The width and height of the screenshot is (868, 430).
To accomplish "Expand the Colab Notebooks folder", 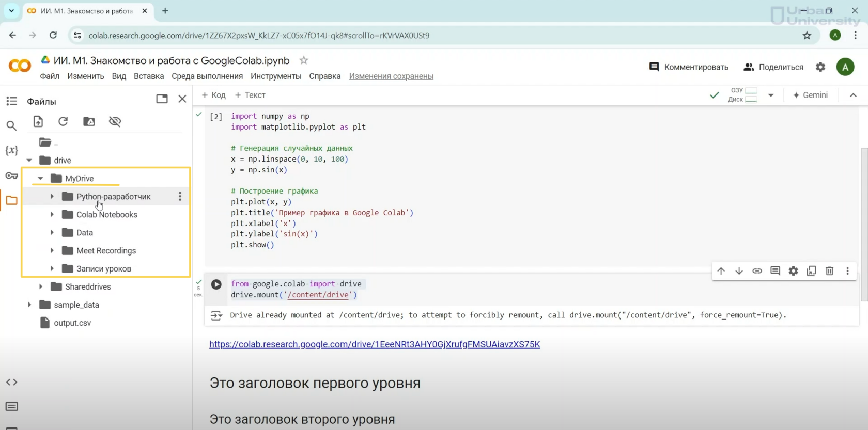I will (x=52, y=215).
